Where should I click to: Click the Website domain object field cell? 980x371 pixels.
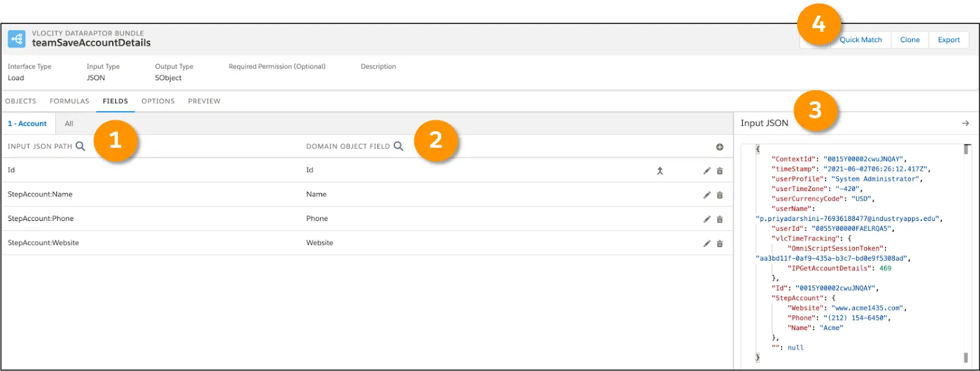320,243
